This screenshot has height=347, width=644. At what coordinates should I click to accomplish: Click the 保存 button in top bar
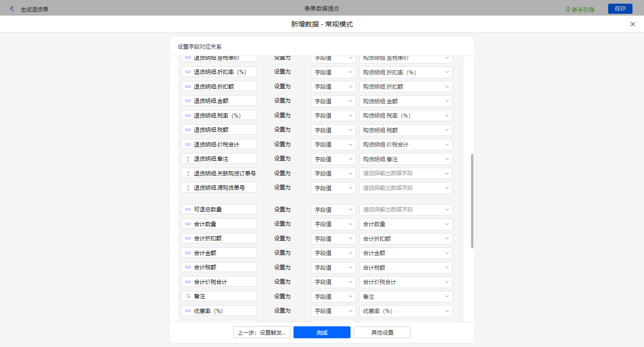(x=620, y=9)
